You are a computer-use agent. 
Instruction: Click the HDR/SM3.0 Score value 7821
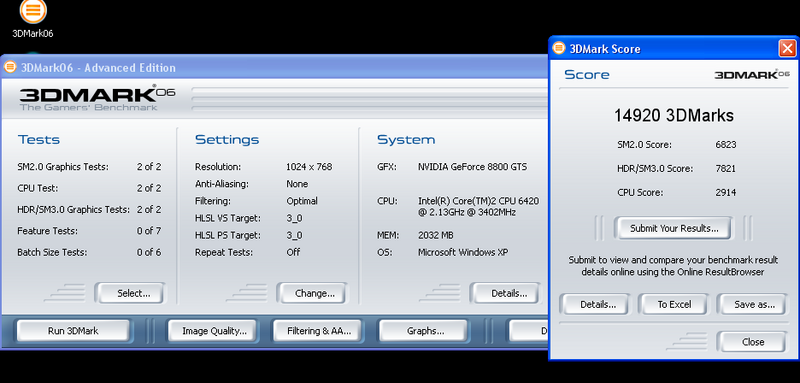(726, 169)
